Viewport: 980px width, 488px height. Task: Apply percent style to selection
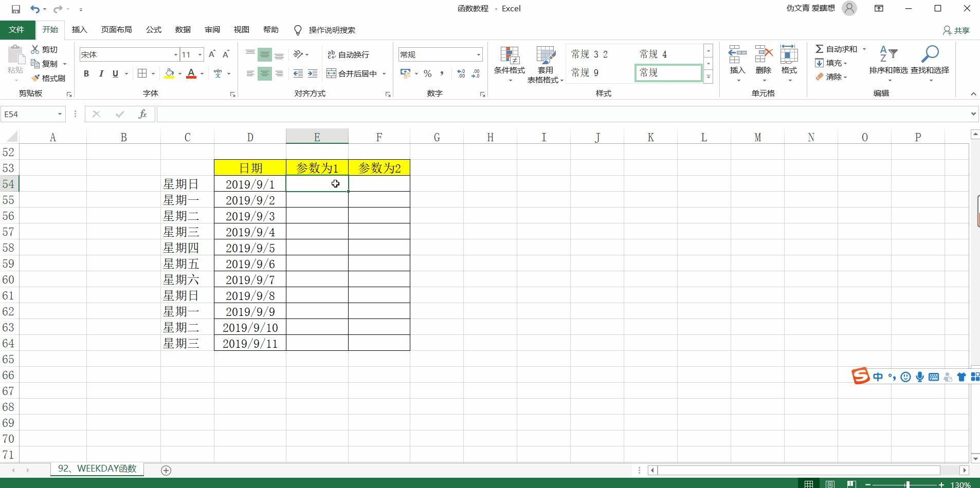(x=427, y=73)
